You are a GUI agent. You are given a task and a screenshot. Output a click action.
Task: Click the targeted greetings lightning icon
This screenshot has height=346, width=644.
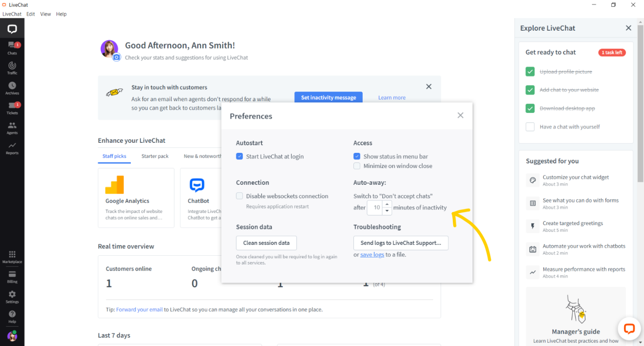tap(533, 226)
